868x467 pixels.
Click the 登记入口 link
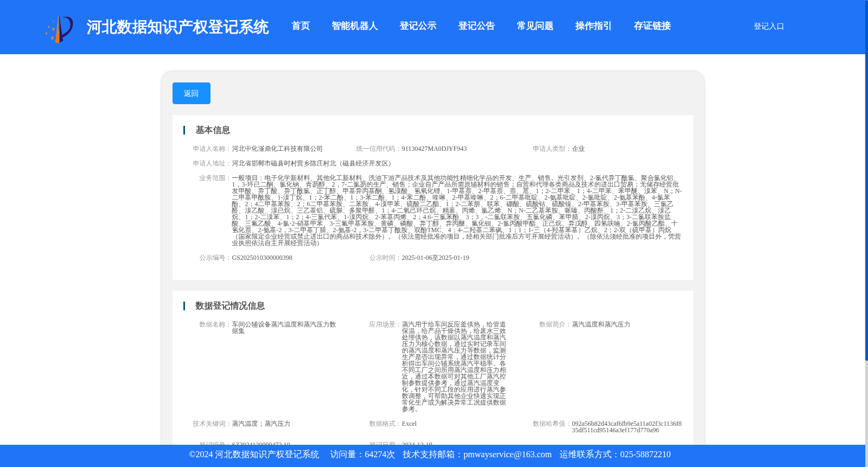pyautogui.click(x=769, y=26)
